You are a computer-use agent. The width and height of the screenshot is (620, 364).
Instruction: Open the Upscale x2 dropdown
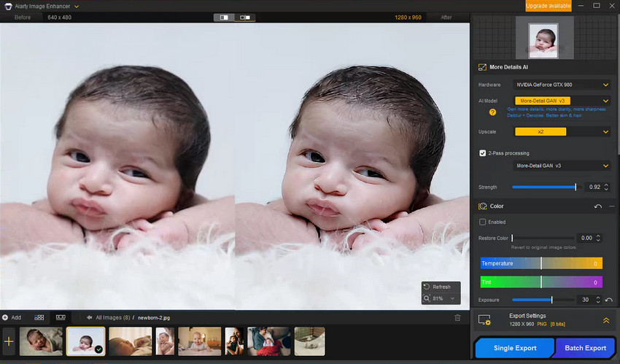(562, 131)
